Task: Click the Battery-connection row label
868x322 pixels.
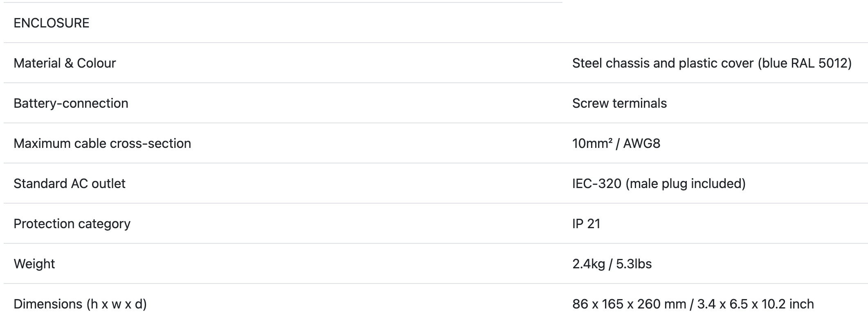Action: [x=71, y=103]
